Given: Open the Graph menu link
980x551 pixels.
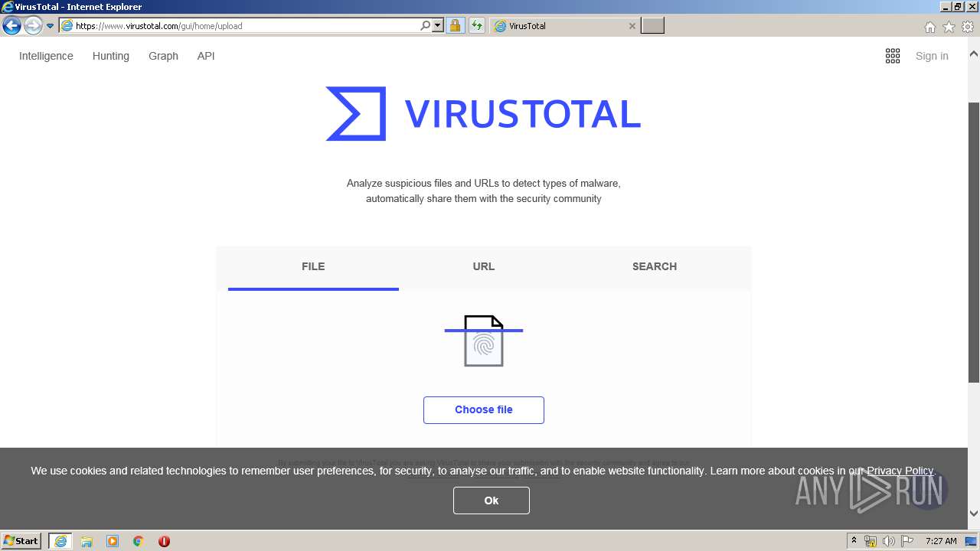Looking at the screenshot, I should click(x=163, y=56).
